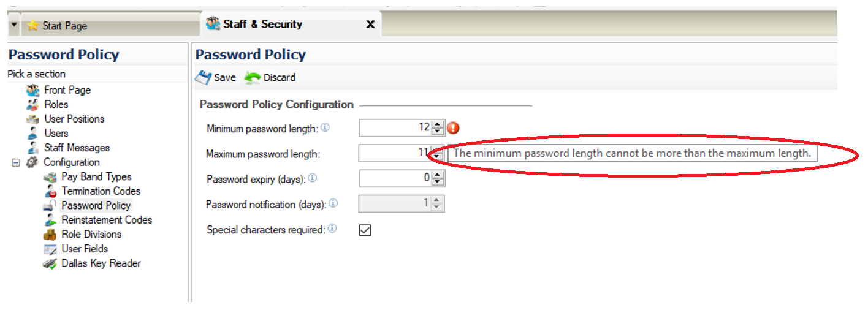Click the green Discard arrow icon
The width and height of the screenshot is (868, 310).
coord(252,78)
